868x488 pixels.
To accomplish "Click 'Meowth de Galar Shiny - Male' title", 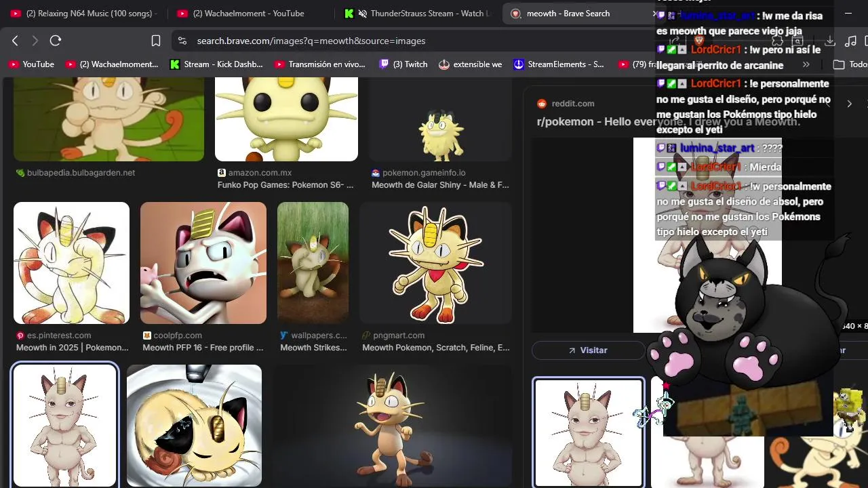I will (x=440, y=185).
